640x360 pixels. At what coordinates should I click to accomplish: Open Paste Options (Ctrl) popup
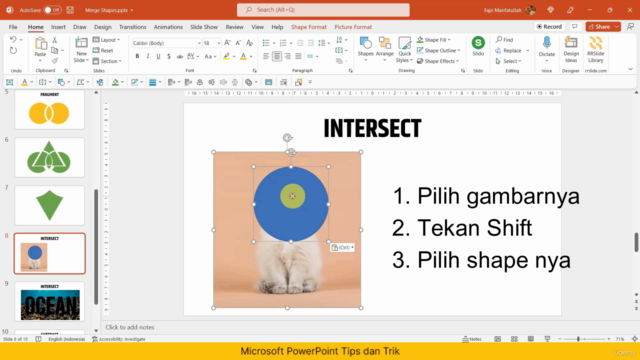click(x=342, y=247)
